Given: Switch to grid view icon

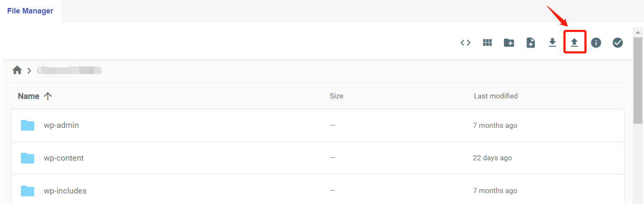Looking at the screenshot, I should (x=487, y=42).
